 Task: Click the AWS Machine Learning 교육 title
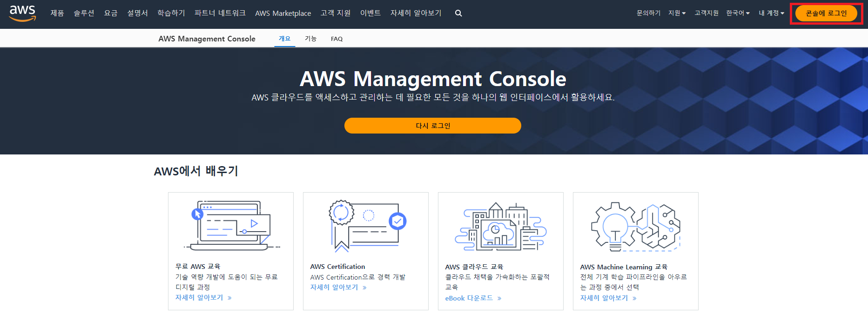[624, 267]
